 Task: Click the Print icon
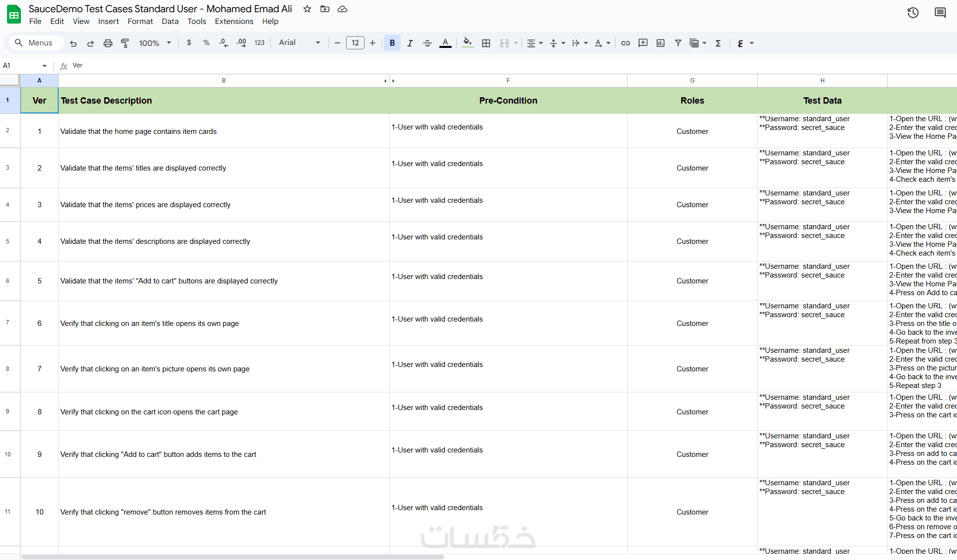click(108, 43)
